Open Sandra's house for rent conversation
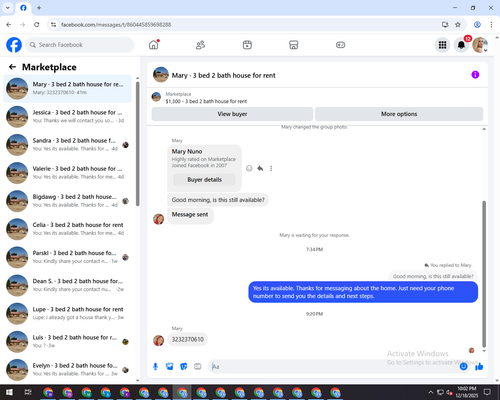The height and width of the screenshot is (400, 500). (67, 145)
